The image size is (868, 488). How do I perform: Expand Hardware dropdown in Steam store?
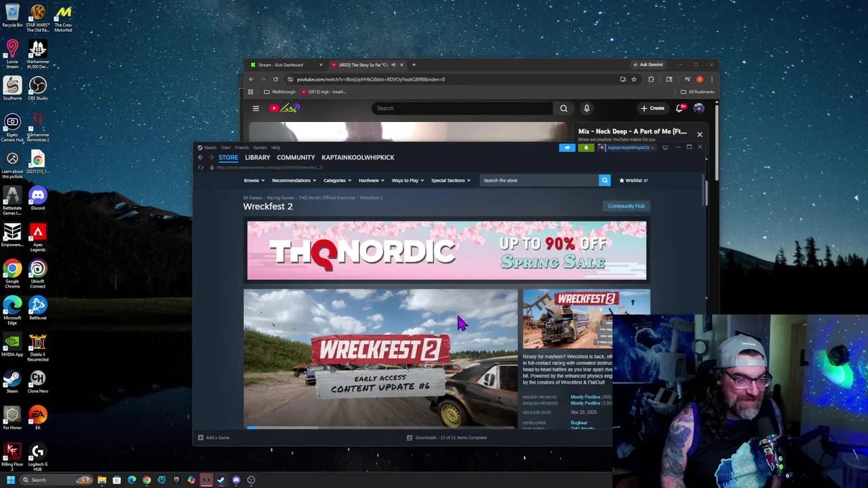[372, 180]
